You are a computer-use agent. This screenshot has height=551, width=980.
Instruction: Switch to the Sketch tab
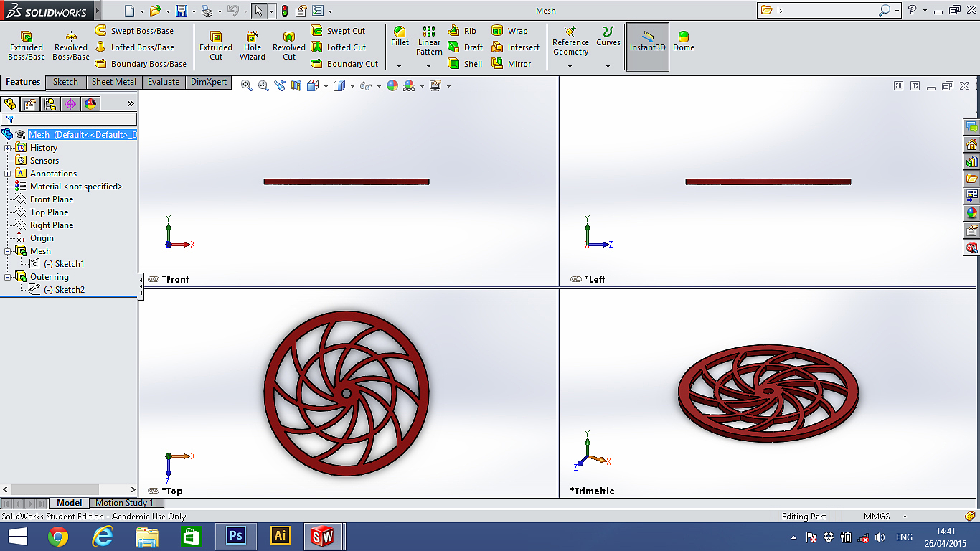[65, 82]
